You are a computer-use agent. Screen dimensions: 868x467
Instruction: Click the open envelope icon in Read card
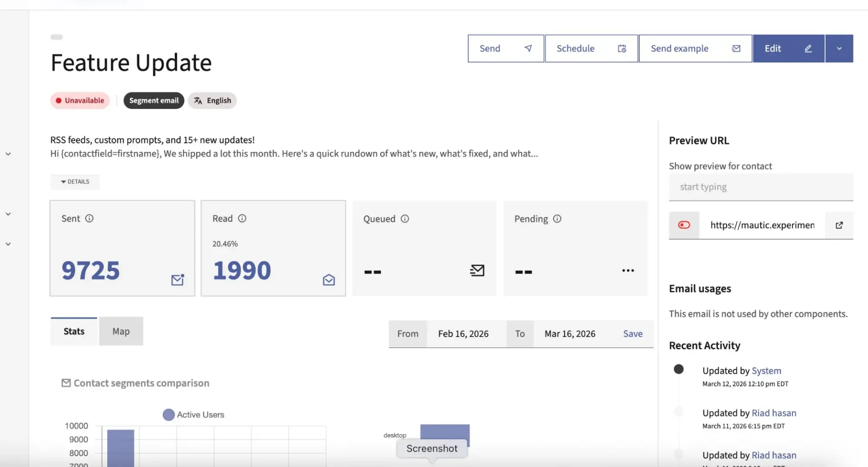tap(328, 279)
